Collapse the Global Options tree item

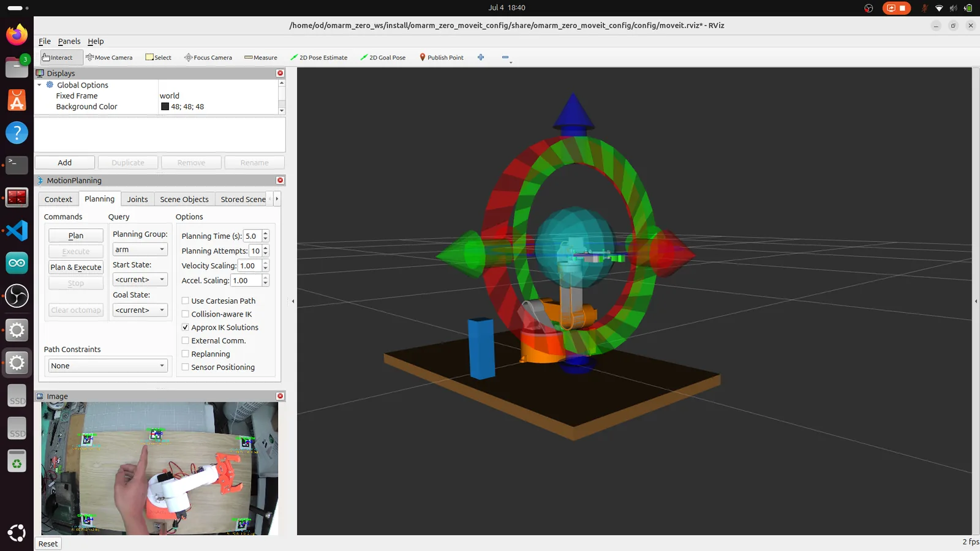coord(40,85)
